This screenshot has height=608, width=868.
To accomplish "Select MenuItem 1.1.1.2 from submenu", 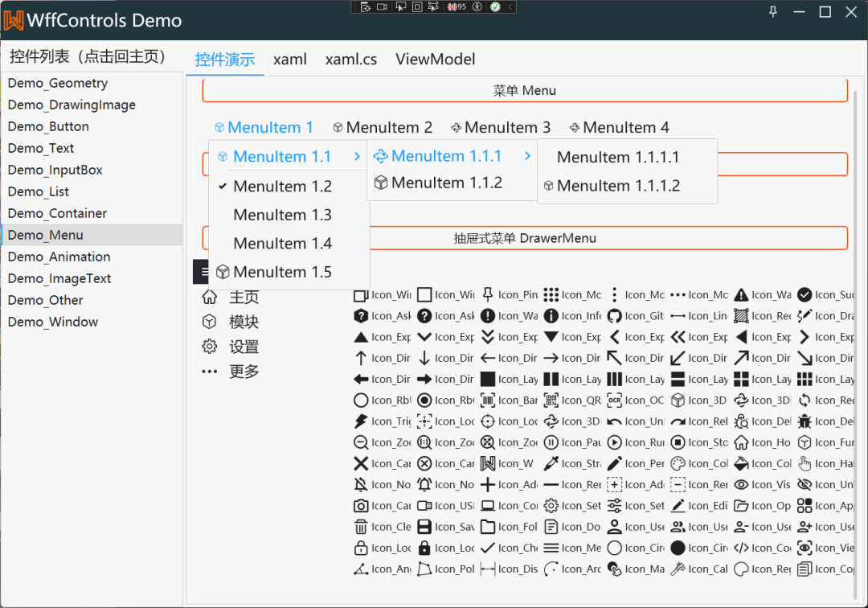I will click(x=618, y=186).
